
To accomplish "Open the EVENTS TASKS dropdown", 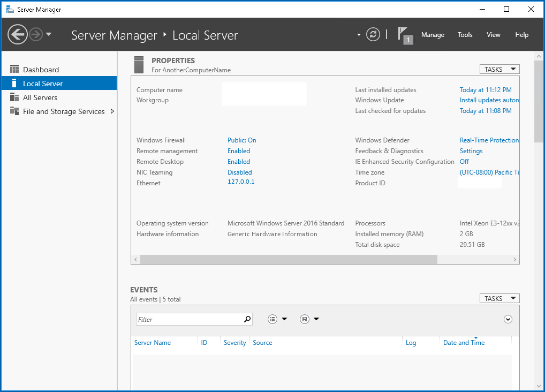I will coord(499,298).
